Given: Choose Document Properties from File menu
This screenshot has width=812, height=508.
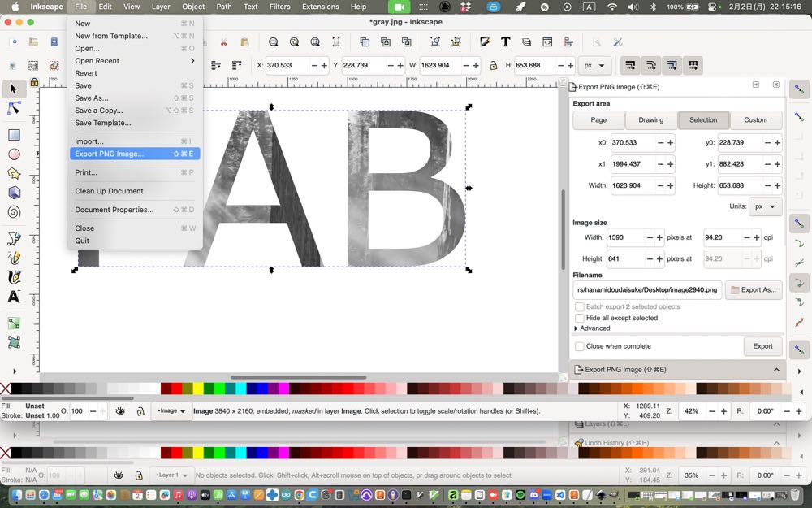Looking at the screenshot, I should [x=135, y=210].
